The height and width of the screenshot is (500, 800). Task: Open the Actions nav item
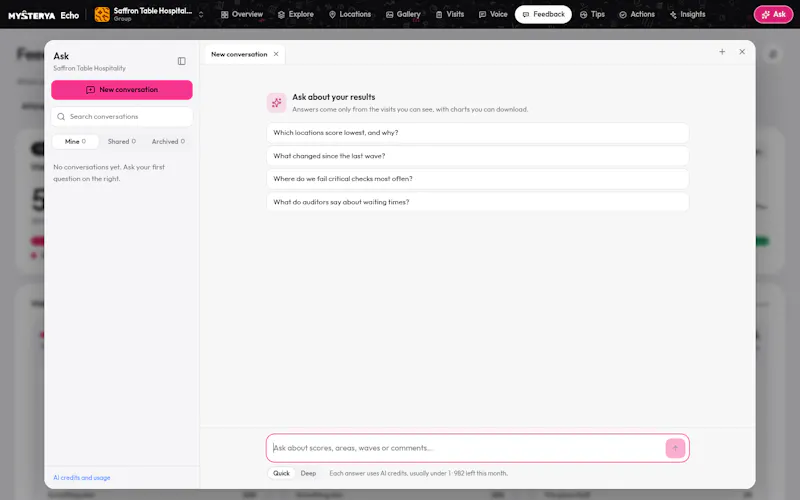637,14
